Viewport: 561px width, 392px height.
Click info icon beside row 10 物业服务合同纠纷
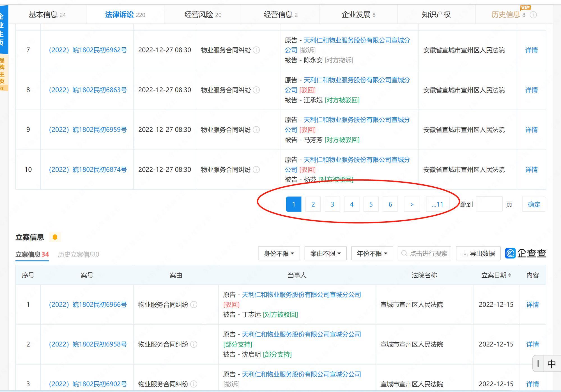pyautogui.click(x=256, y=170)
